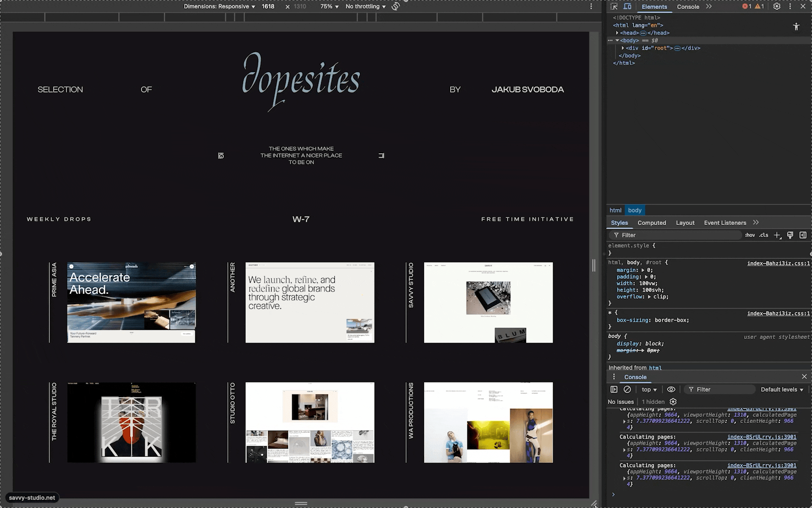Click the new style rule plus icon
This screenshot has height=508, width=812.
777,235
